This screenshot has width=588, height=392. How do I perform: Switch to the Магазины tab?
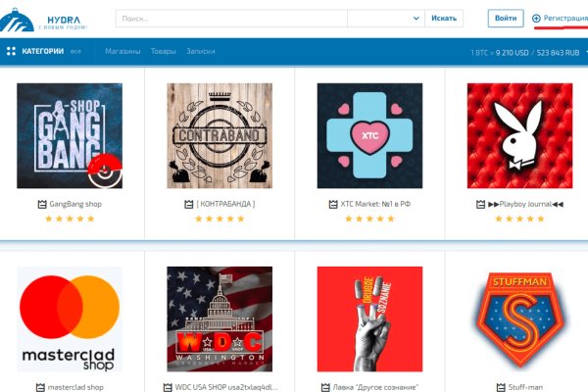[x=122, y=51]
